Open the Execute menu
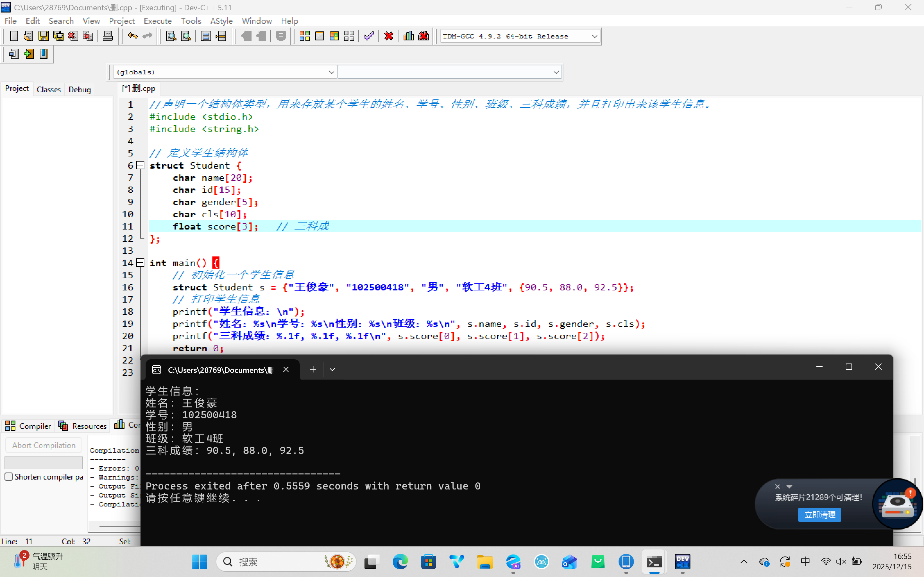 (157, 21)
